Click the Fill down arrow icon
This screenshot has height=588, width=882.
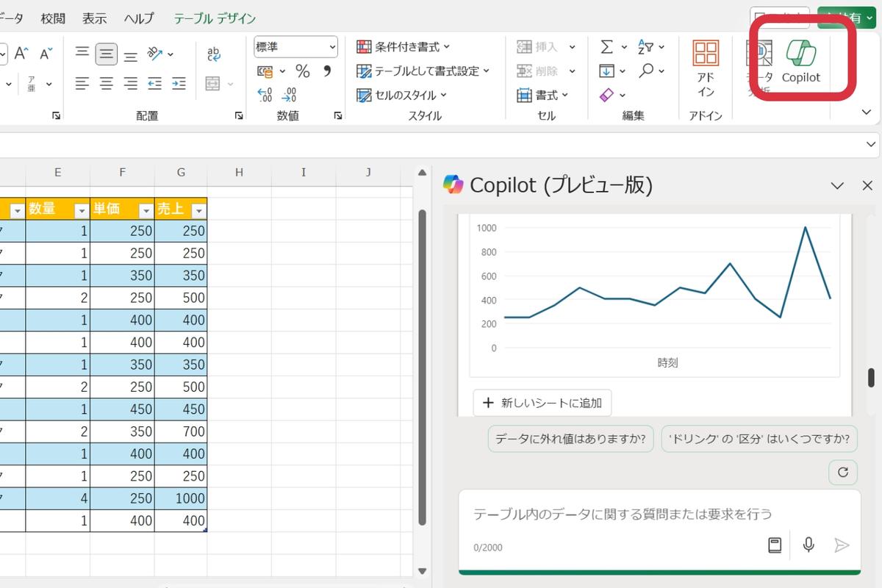(608, 71)
